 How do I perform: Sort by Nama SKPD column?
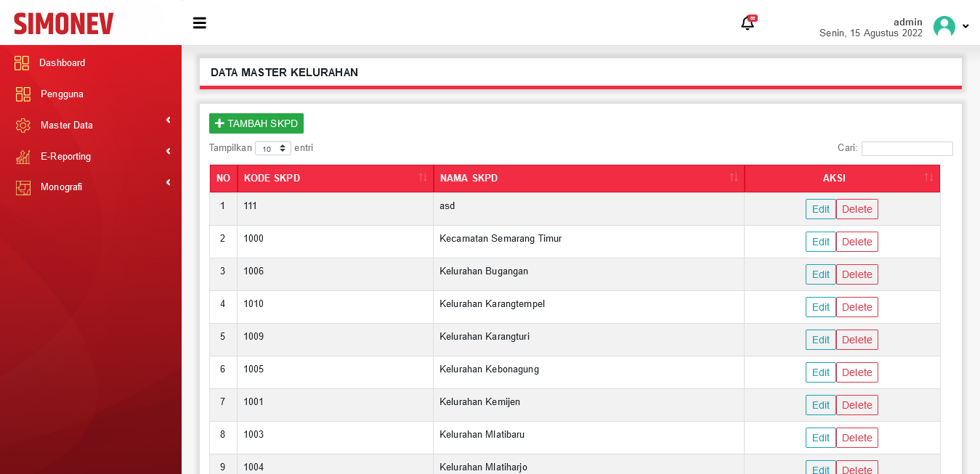coord(588,179)
